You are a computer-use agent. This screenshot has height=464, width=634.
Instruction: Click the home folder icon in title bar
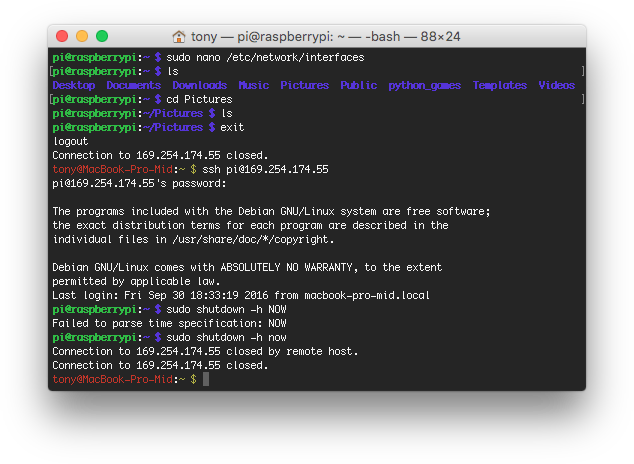point(179,36)
